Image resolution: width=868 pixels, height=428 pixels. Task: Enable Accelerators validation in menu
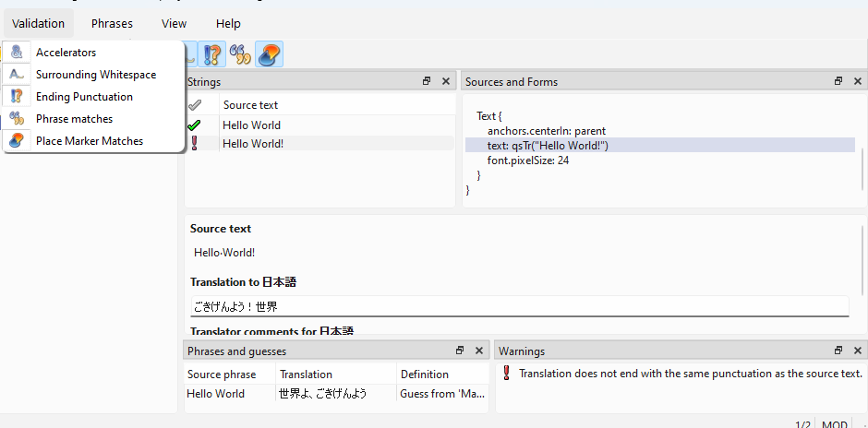[66, 53]
